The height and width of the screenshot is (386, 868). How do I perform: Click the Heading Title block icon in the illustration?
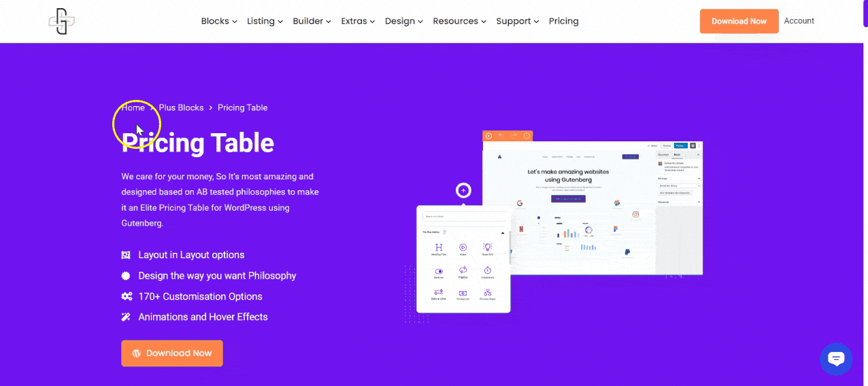click(439, 247)
